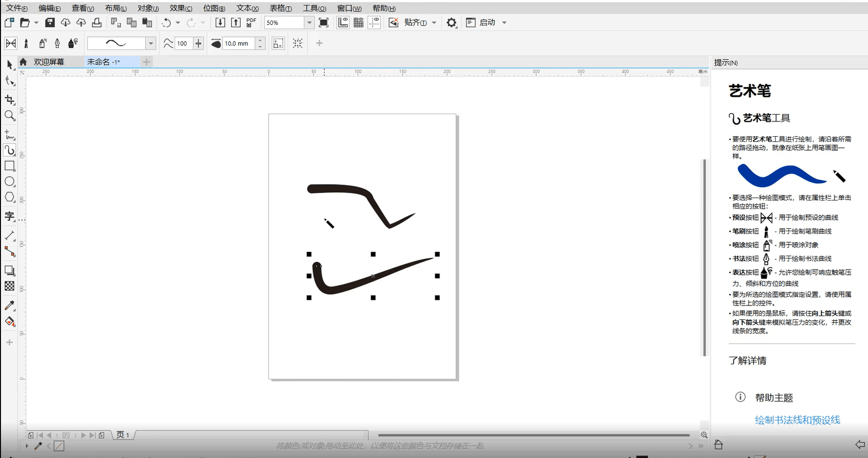Toggle the grid display button
This screenshot has width=868, height=458.
pyautogui.click(x=359, y=23)
